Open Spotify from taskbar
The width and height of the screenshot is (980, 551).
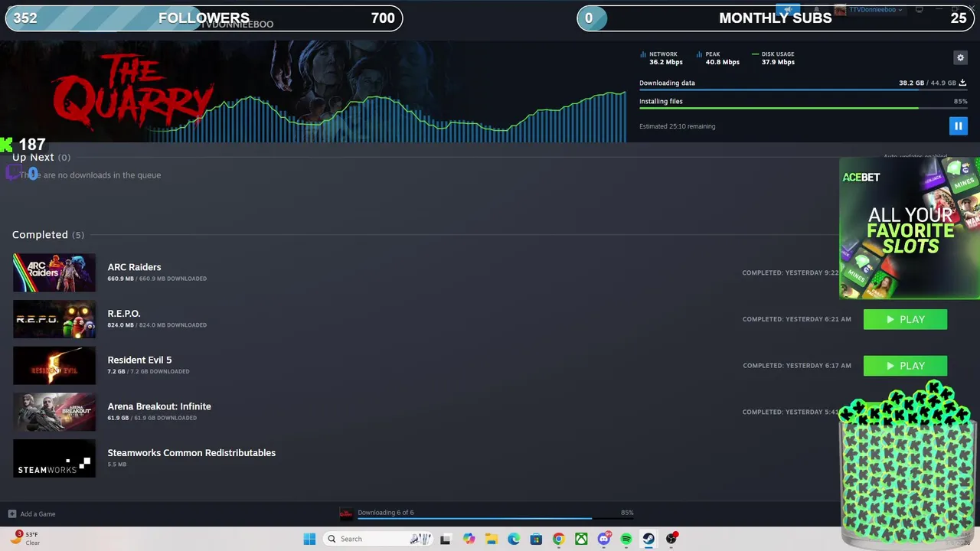626,539
